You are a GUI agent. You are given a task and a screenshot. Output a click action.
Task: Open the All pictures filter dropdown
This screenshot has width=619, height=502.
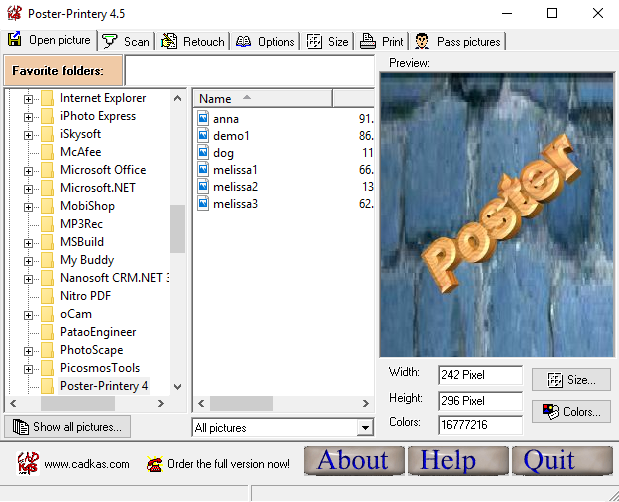pos(365,427)
